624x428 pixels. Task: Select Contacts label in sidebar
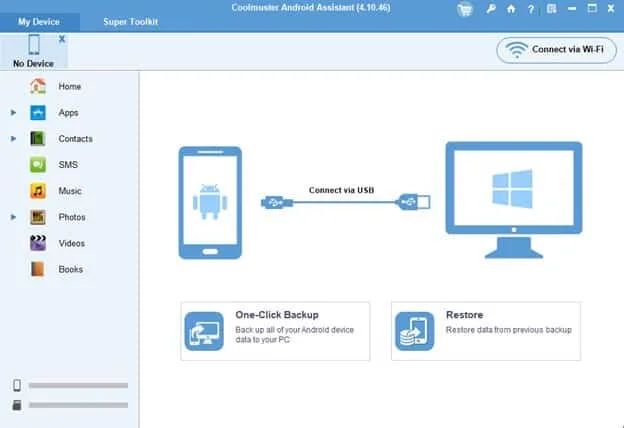click(75, 139)
